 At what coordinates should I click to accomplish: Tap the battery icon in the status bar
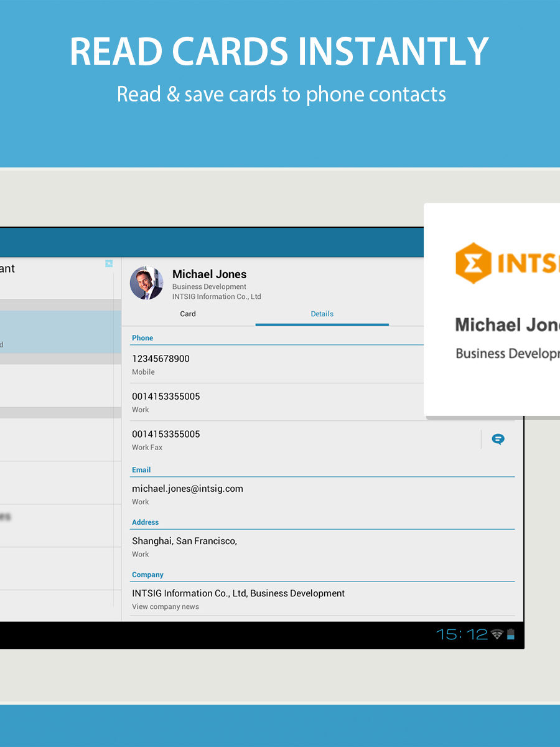coord(511,634)
